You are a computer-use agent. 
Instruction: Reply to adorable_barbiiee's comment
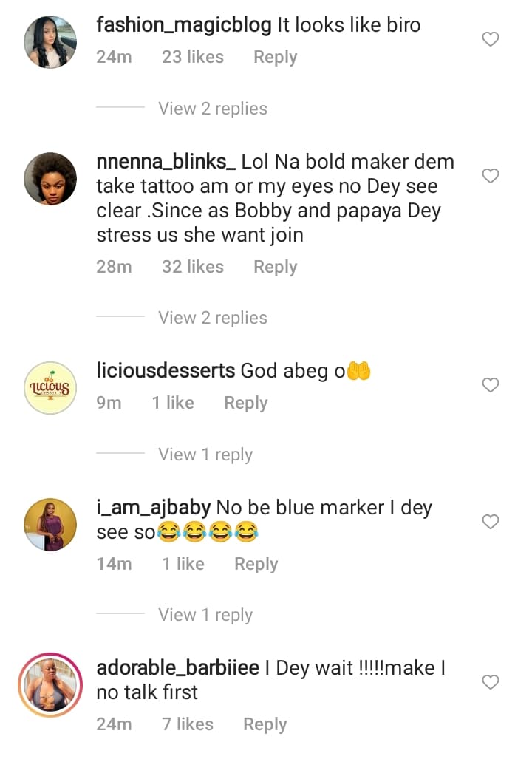pyautogui.click(x=265, y=724)
